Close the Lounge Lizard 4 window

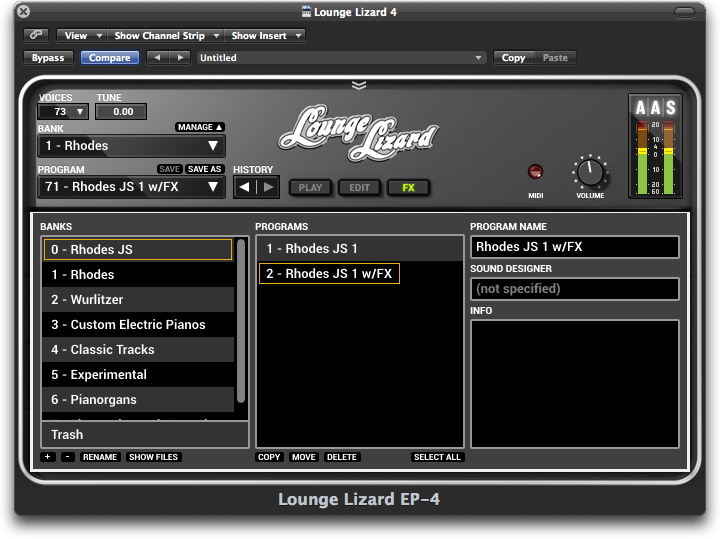23,11
